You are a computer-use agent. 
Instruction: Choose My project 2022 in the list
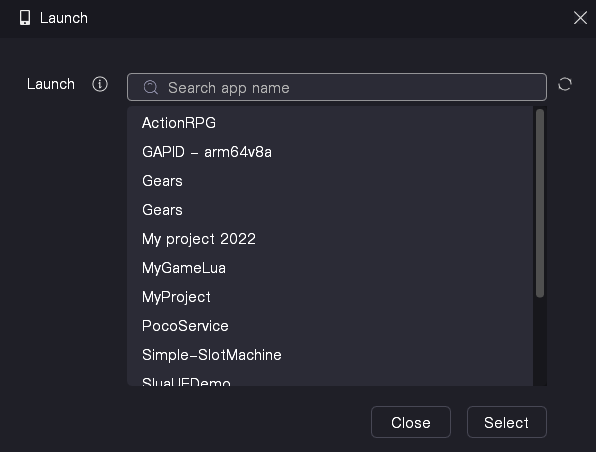(x=330, y=239)
